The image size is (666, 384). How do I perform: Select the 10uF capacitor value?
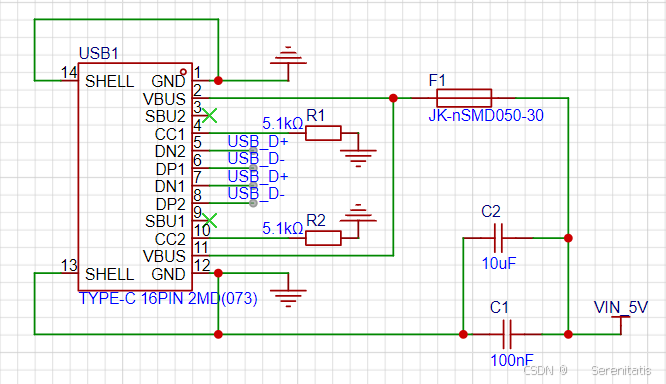point(499,263)
